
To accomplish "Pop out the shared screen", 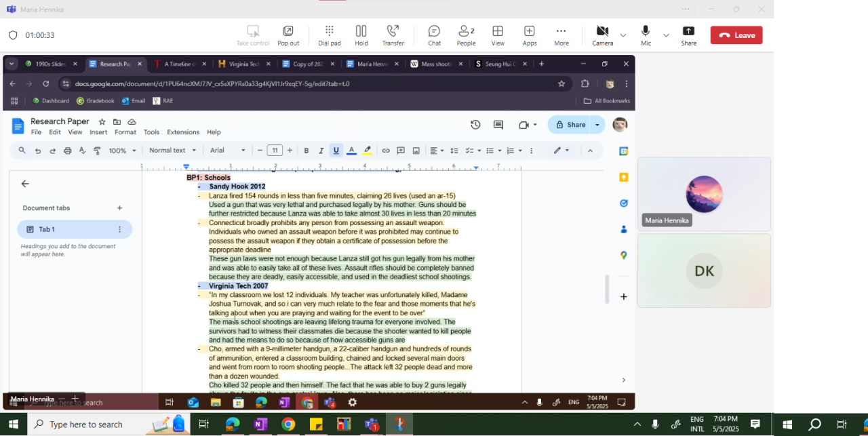I will 288,35.
